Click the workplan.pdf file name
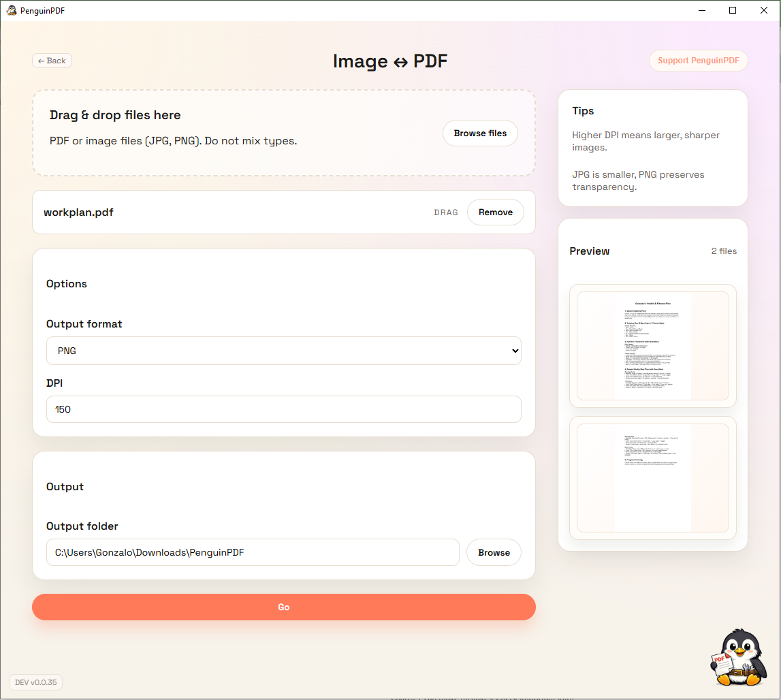Image resolution: width=781 pixels, height=700 pixels. [x=78, y=212]
